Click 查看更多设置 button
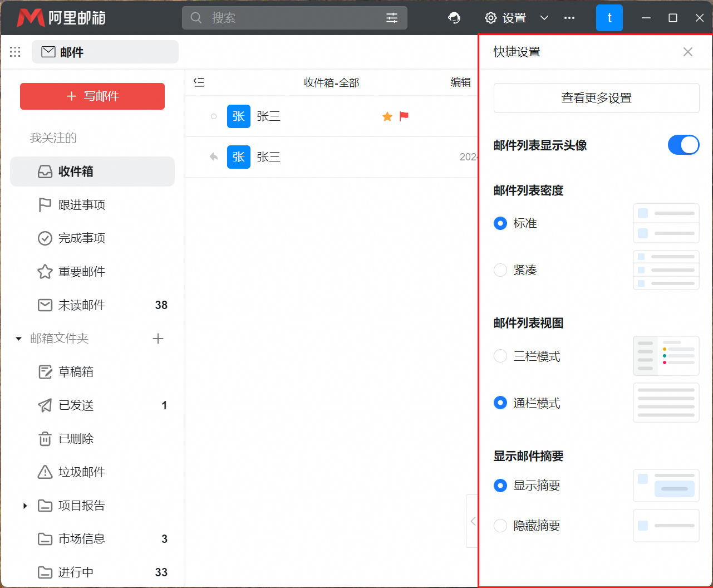 (x=597, y=98)
